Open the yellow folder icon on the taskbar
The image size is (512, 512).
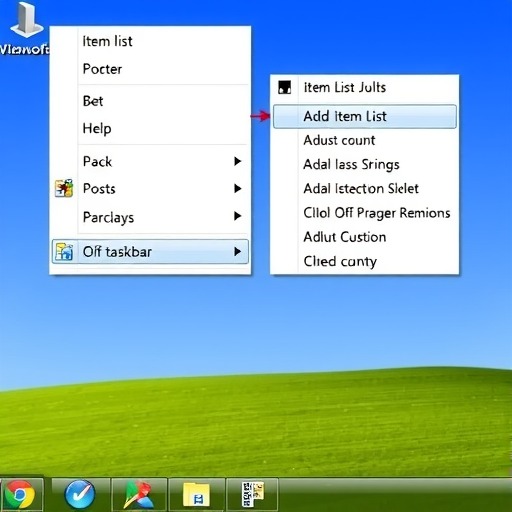tap(197, 495)
